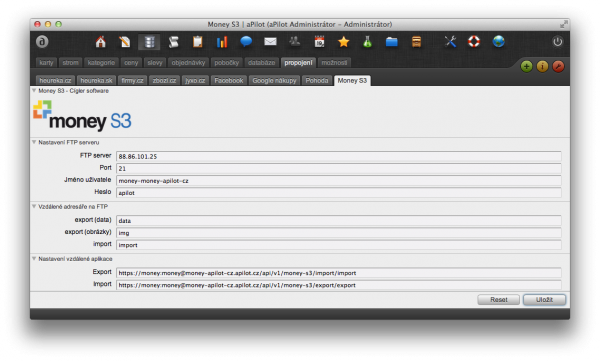Open the calendar icon
600x361 pixels.
[x=319, y=41]
